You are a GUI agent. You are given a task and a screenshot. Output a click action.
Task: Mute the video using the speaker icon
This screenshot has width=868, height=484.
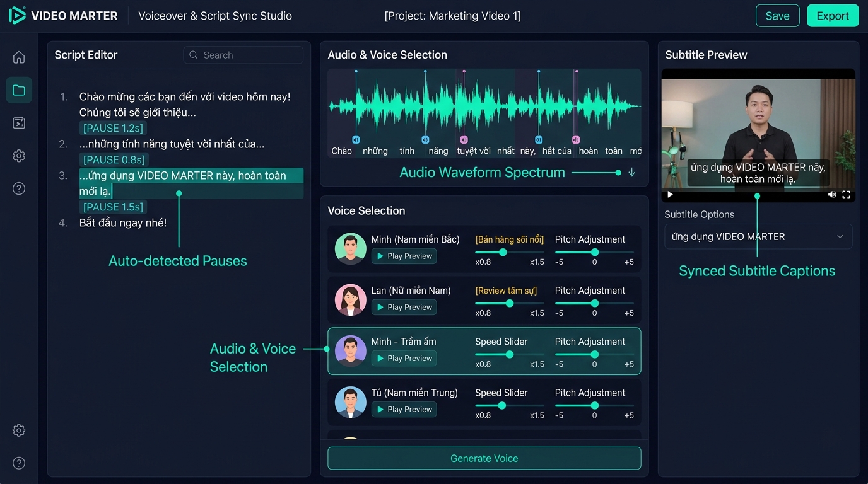coord(833,195)
